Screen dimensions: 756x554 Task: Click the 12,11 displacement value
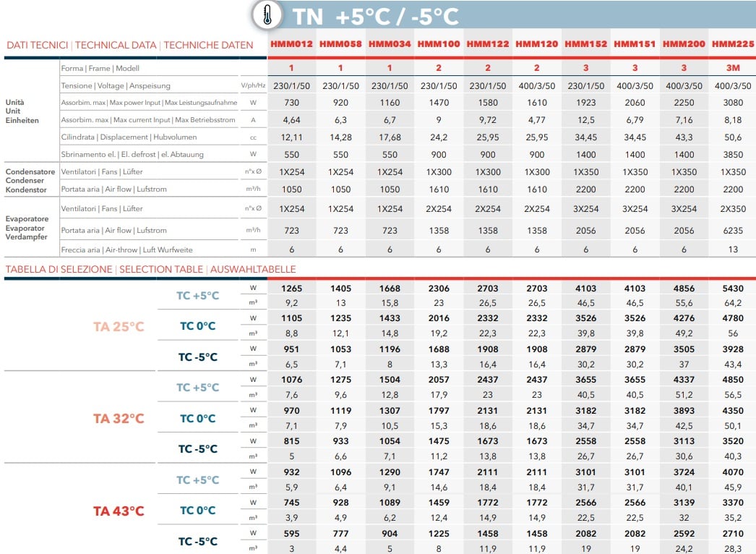coord(291,137)
